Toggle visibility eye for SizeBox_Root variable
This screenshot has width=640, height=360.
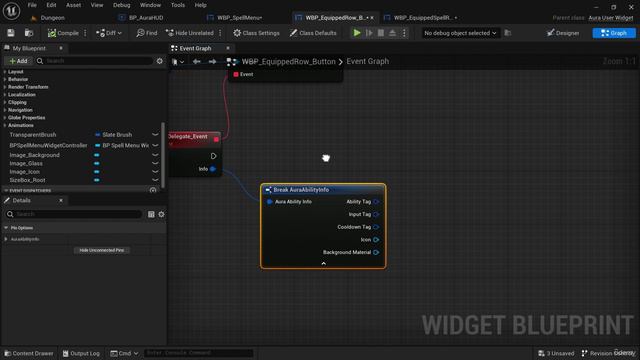(155, 180)
